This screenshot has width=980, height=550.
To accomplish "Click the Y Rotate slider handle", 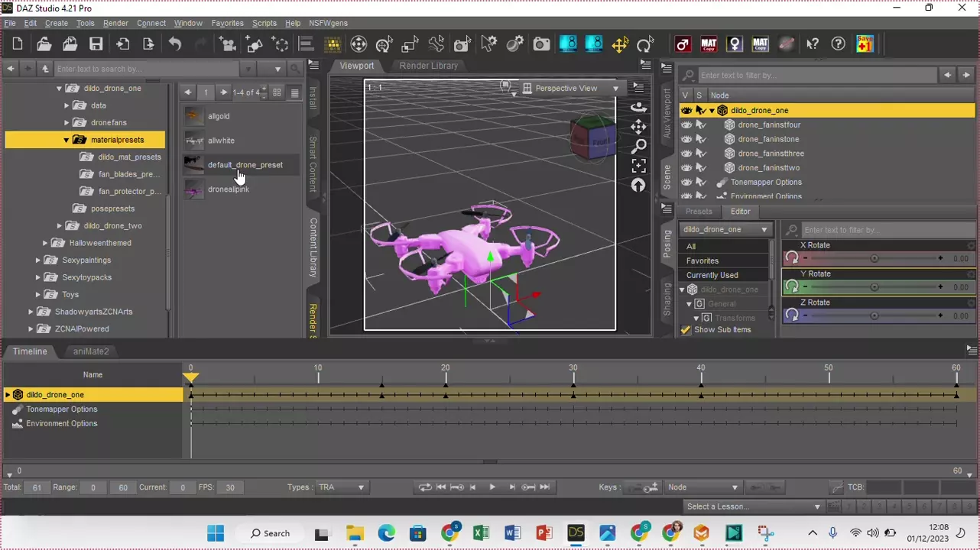I will pos(874,287).
